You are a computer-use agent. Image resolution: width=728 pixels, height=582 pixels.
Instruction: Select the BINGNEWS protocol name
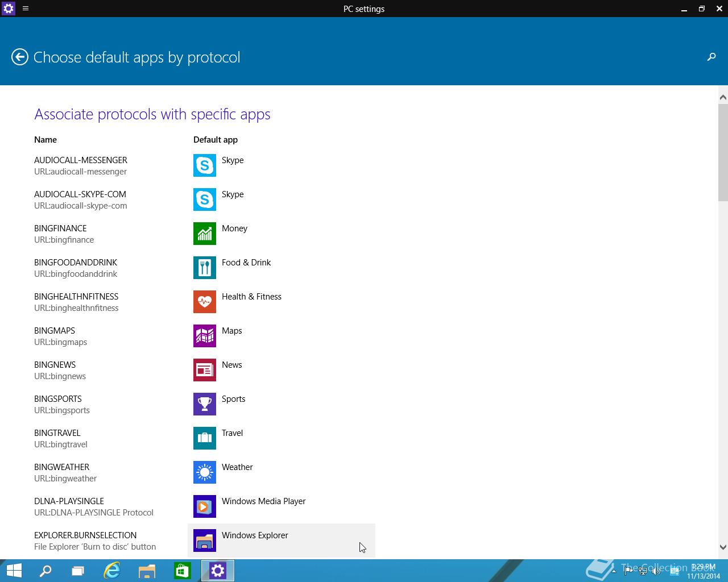coord(55,365)
